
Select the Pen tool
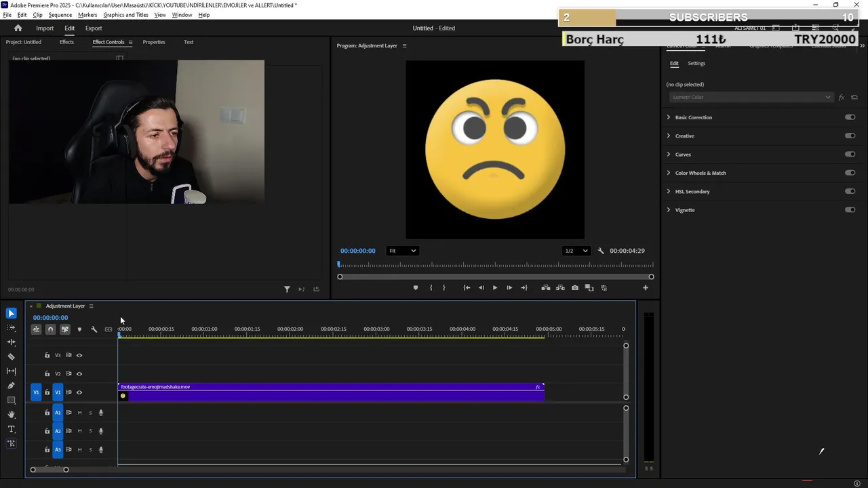coord(11,386)
